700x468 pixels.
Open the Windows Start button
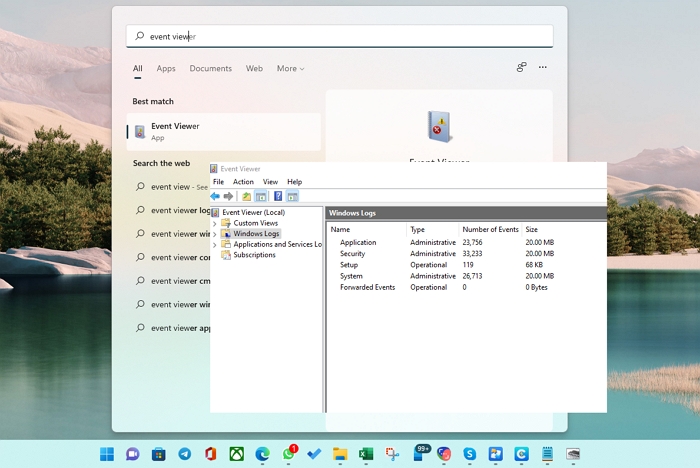pos(107,454)
